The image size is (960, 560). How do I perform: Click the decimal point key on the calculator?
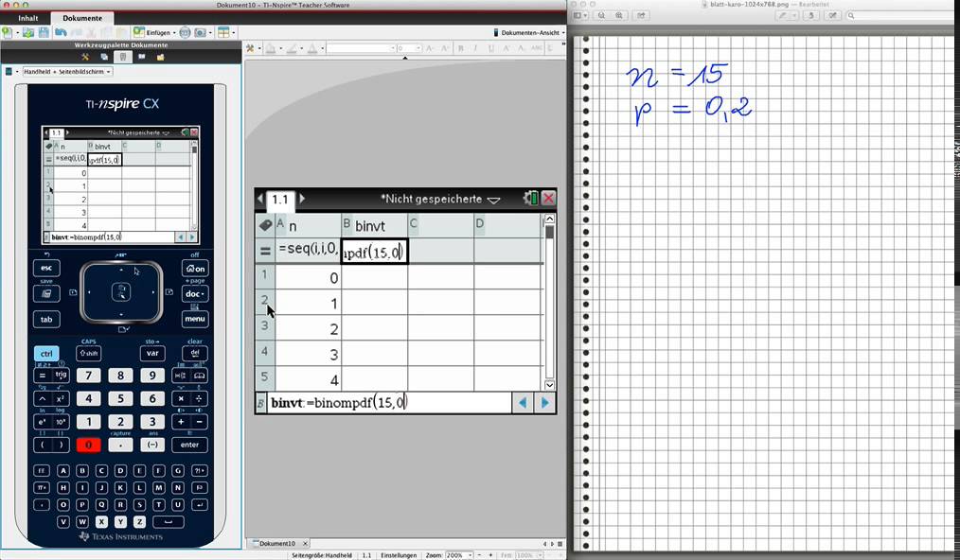(x=120, y=445)
